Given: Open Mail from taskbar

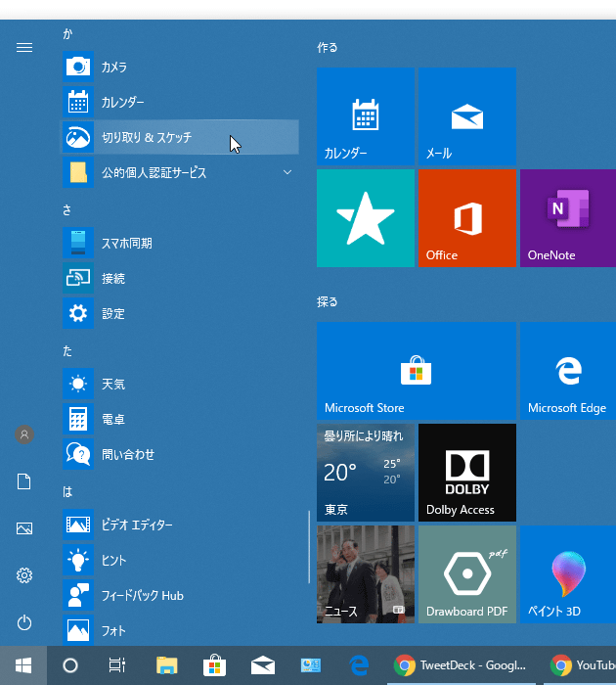Looking at the screenshot, I should (262, 665).
